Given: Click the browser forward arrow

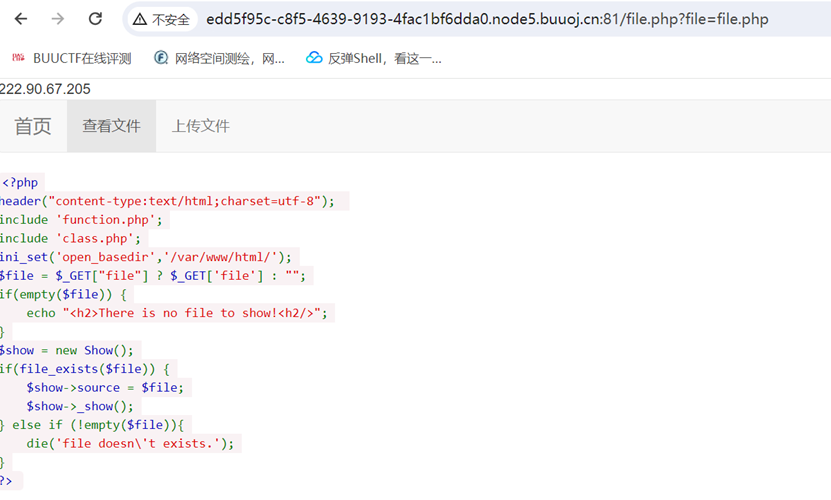Looking at the screenshot, I should (58, 19).
